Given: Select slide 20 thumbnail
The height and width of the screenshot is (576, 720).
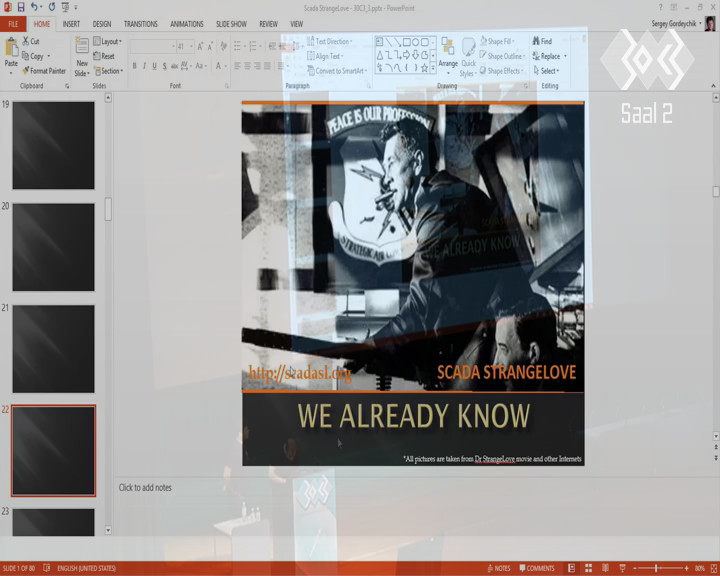Looking at the screenshot, I should click(x=53, y=247).
